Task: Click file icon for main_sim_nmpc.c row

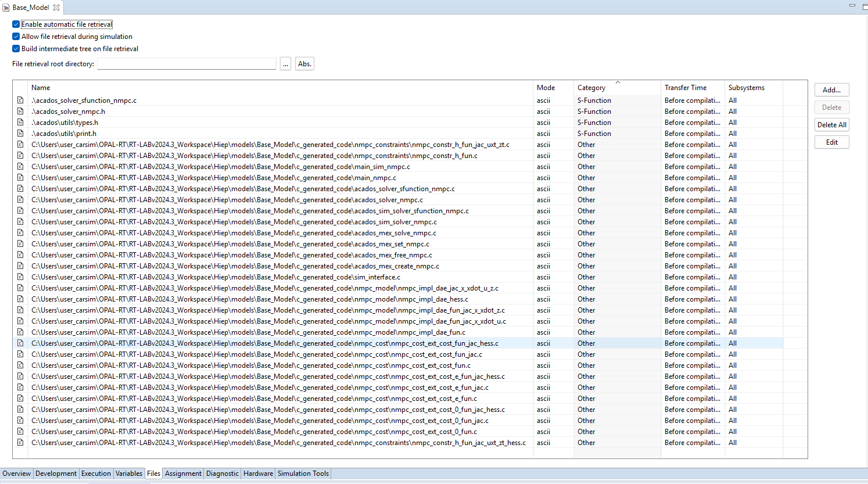Action: [x=20, y=167]
